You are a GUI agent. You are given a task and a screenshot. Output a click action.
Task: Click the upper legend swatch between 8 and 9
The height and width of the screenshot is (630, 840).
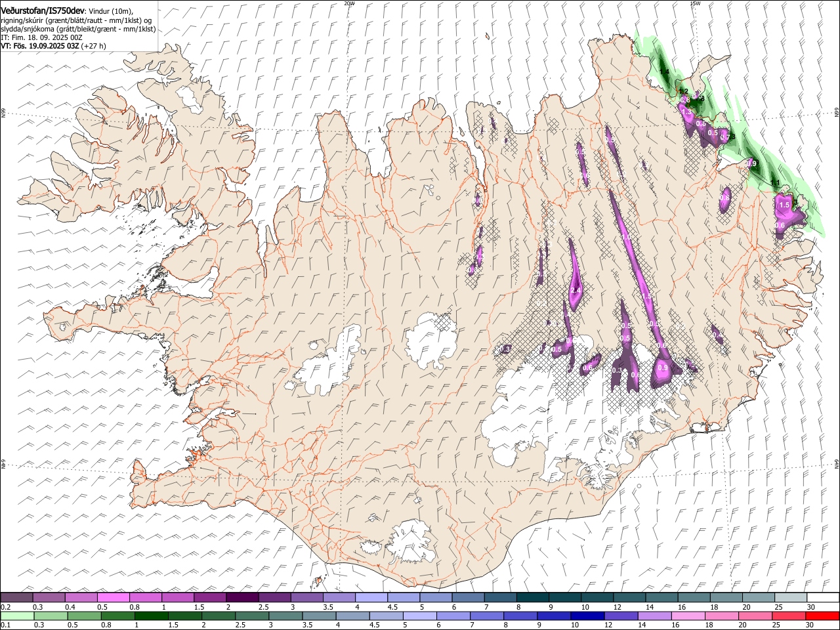533,597
